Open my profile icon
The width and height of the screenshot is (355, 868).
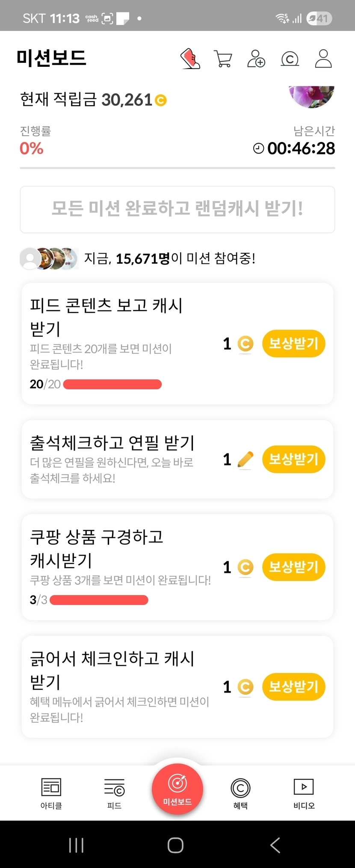[x=323, y=59]
